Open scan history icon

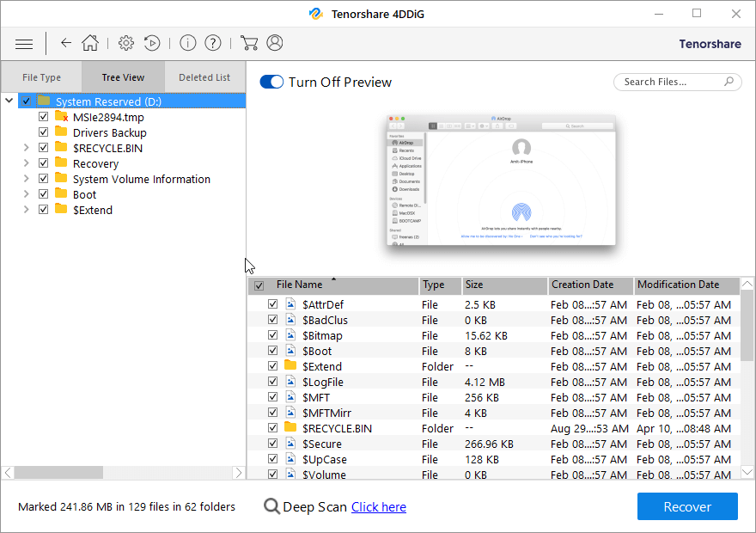pyautogui.click(x=152, y=43)
